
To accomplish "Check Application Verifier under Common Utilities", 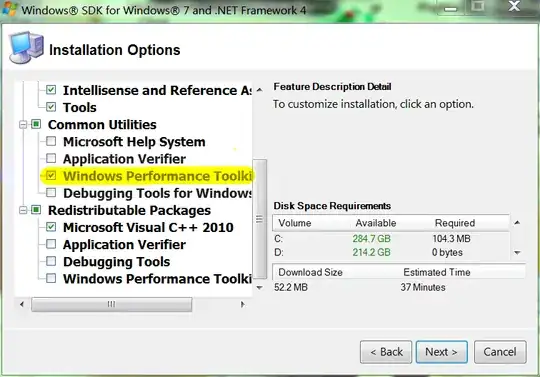I will tap(51, 158).
